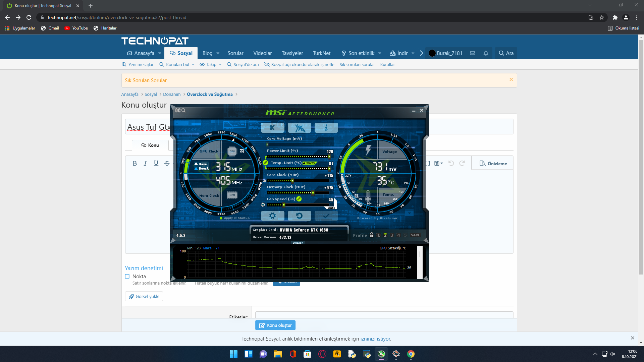The image size is (644, 362).
Task: Tick the Nokta spell-check checkbox
Action: click(127, 277)
